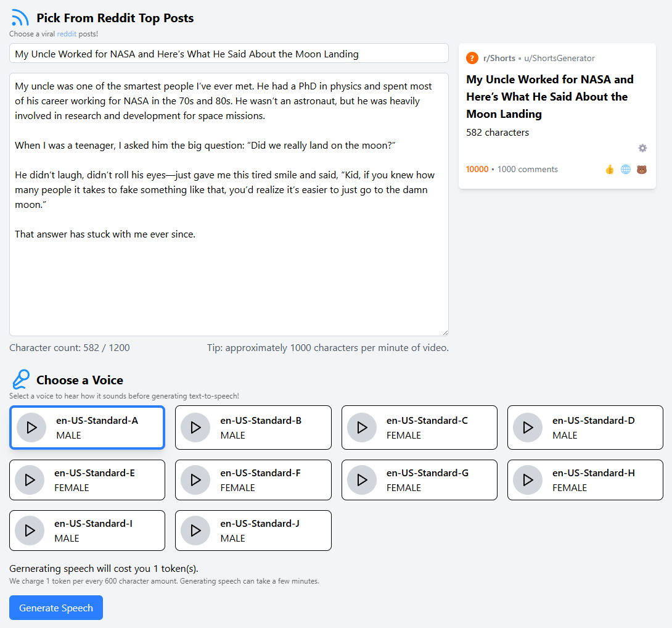Click the globe icon on preview card
The image size is (672, 628).
pyautogui.click(x=626, y=170)
